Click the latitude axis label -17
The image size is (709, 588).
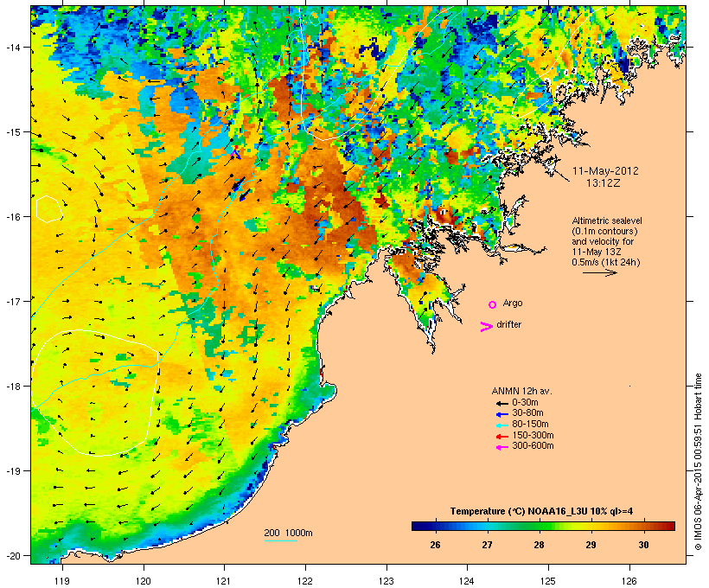click(12, 301)
